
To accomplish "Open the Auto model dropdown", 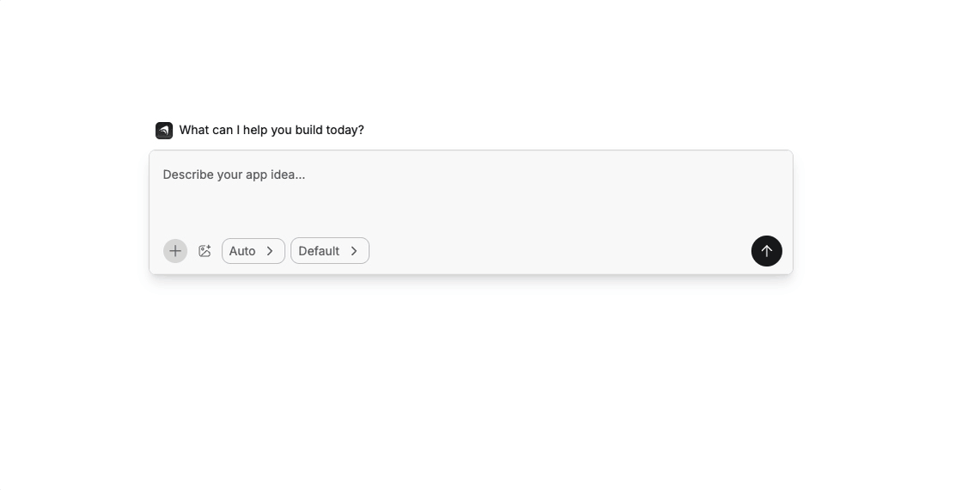I will [x=253, y=251].
